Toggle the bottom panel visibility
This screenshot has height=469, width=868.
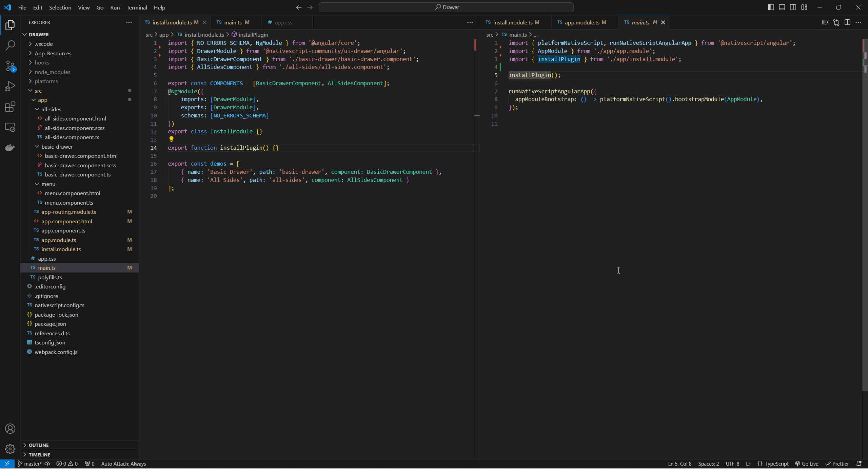pos(782,7)
